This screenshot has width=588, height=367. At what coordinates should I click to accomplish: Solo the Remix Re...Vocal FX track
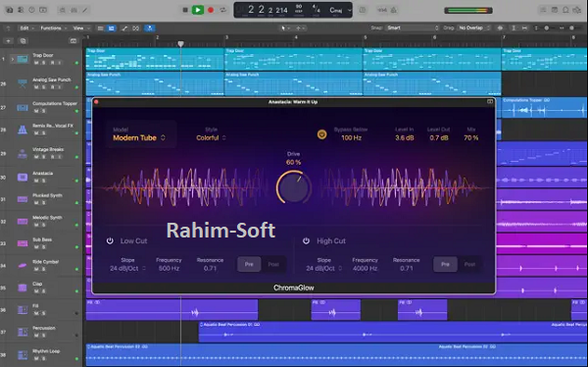click(43, 133)
